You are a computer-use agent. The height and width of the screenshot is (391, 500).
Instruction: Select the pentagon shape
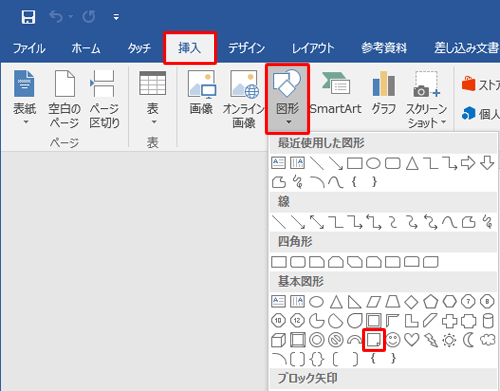point(430,302)
